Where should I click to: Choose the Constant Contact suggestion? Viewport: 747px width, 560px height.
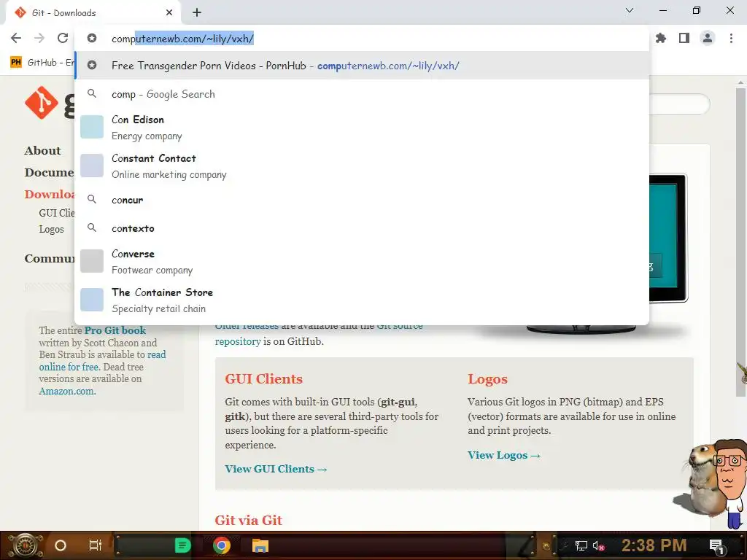click(362, 166)
